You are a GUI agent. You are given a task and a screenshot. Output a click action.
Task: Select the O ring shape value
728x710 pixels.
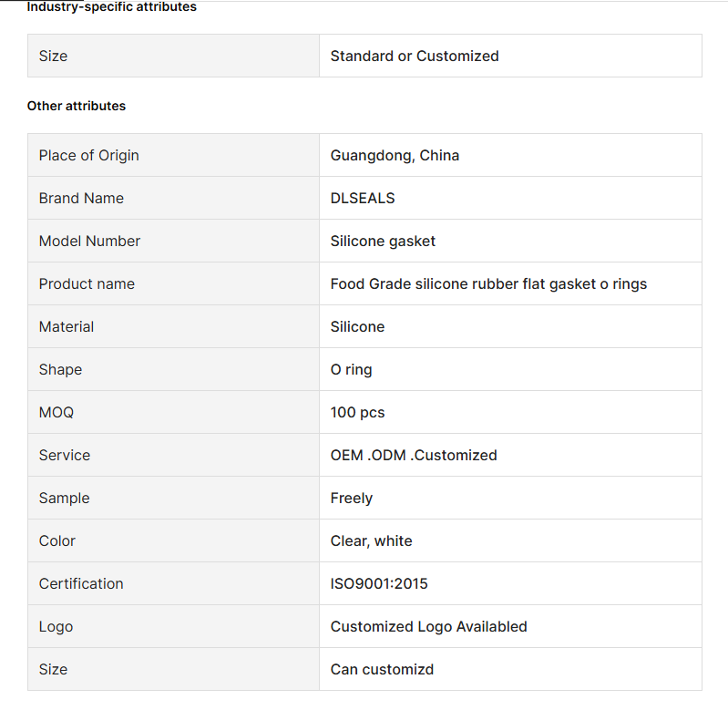(351, 370)
